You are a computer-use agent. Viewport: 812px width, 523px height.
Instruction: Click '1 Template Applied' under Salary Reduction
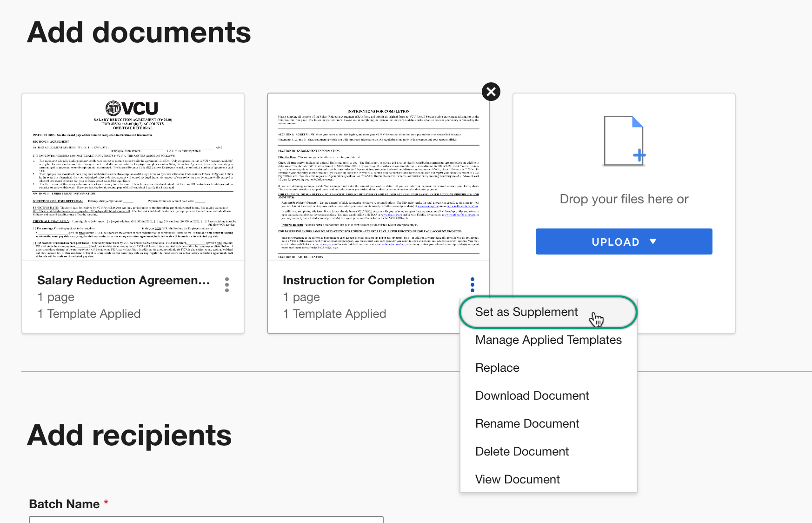[89, 314]
